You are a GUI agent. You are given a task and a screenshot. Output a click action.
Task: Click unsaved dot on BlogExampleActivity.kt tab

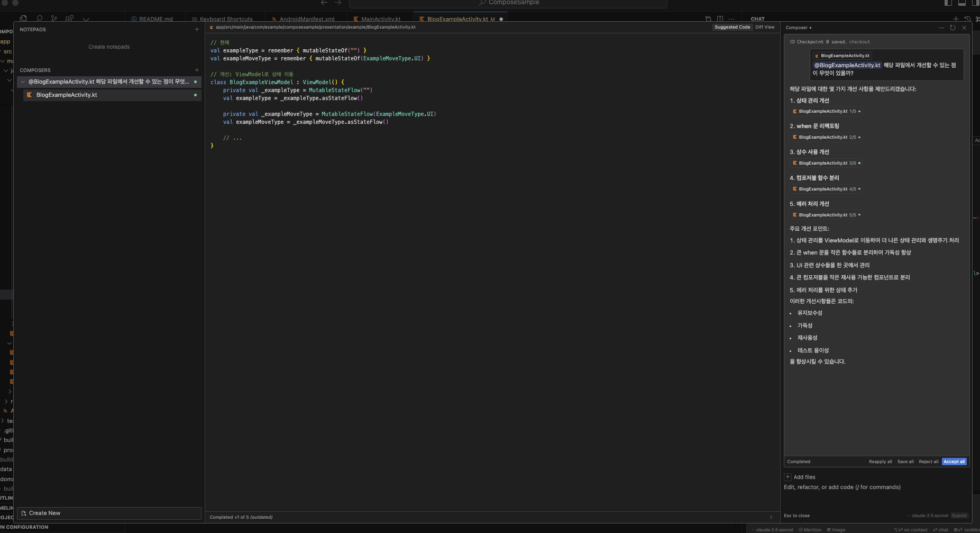pyautogui.click(x=501, y=19)
